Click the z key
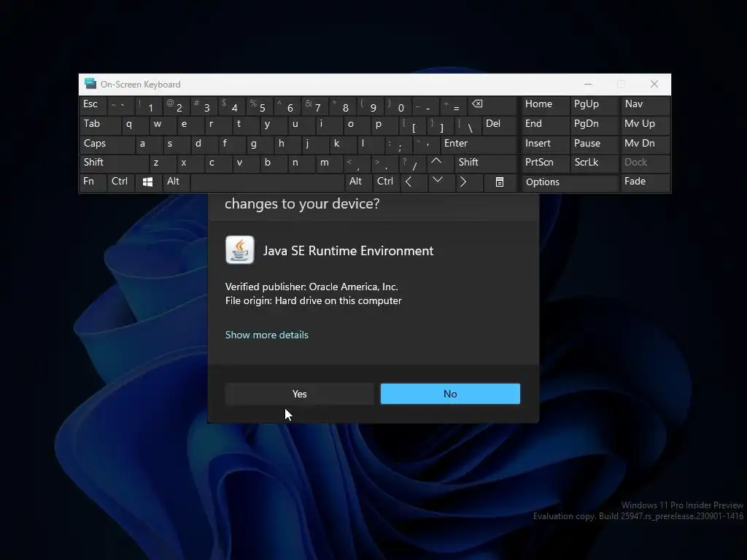The width and height of the screenshot is (747, 560). (163, 163)
